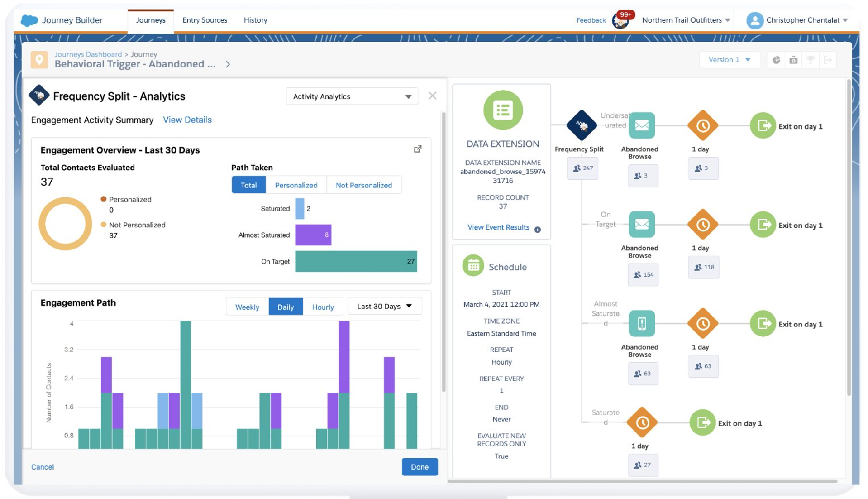Click the Saturated path wait clock icon
868x499 pixels.
[642, 422]
